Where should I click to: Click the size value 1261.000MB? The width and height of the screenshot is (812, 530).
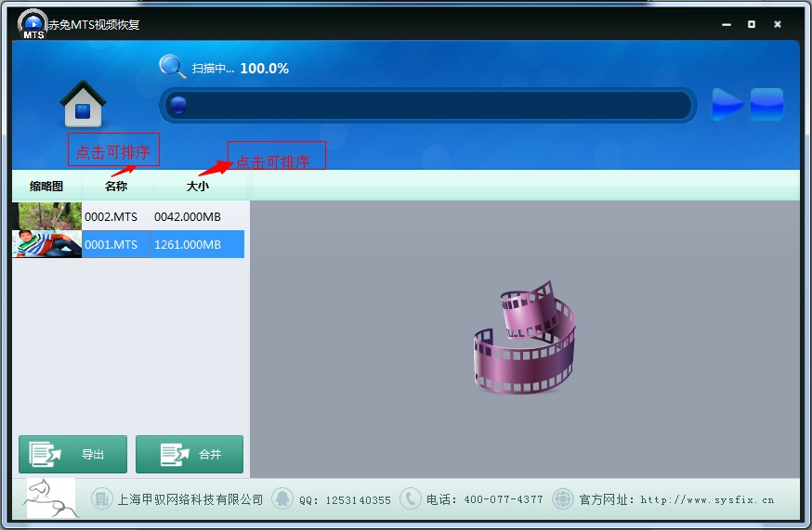coord(188,244)
